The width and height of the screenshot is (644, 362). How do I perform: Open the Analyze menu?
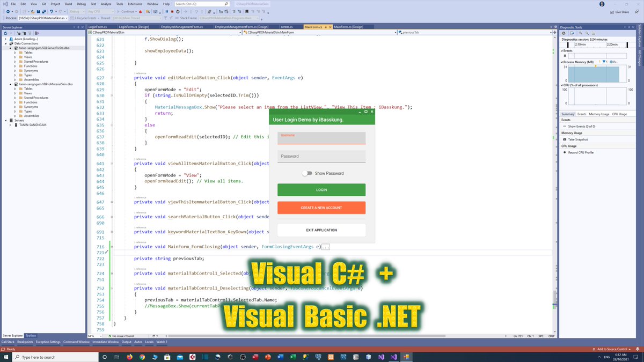106,4
